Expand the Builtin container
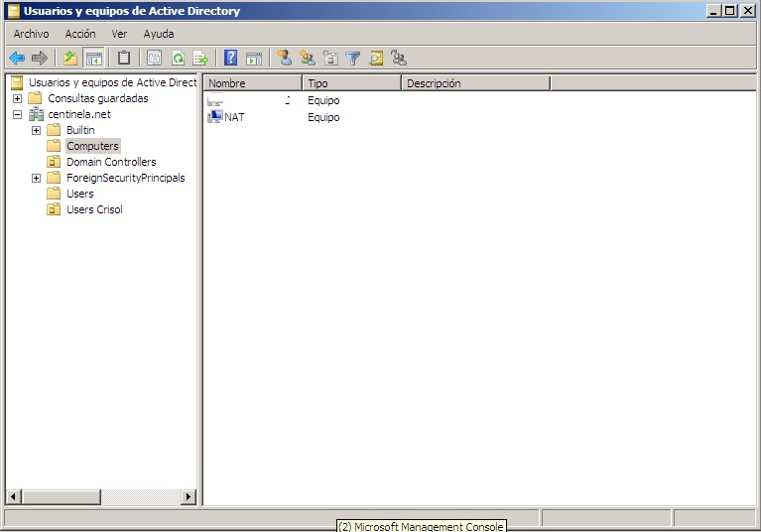Viewport: 761px width, 532px height. tap(36, 131)
